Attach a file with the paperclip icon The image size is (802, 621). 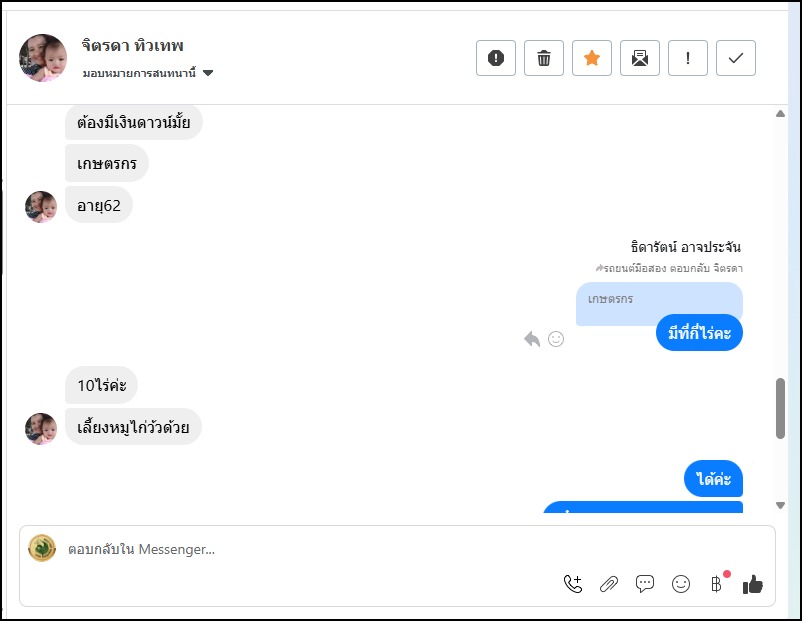(x=609, y=584)
